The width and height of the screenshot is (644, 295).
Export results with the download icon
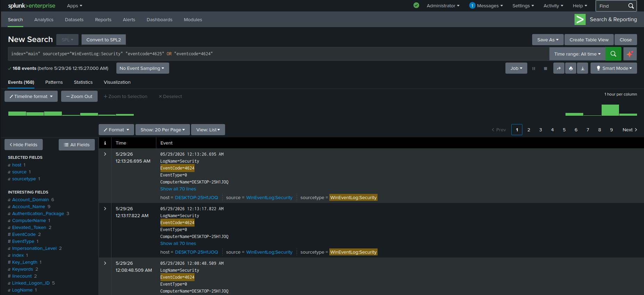point(583,68)
